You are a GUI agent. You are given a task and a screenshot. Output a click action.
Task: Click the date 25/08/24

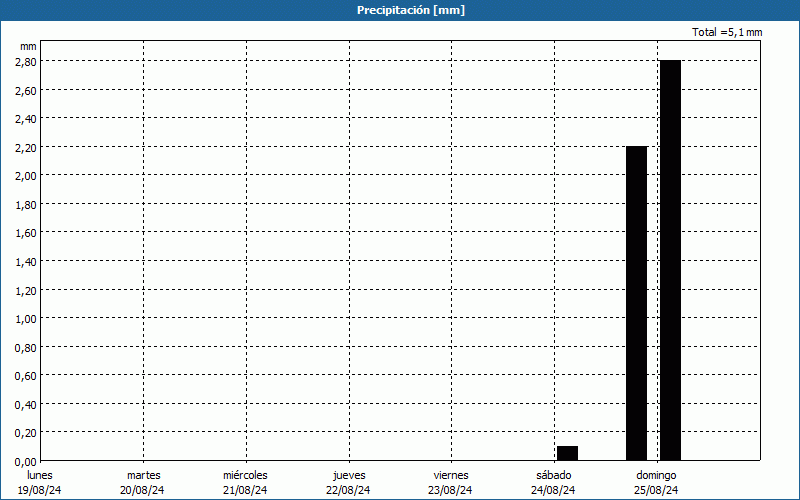pyautogui.click(x=656, y=490)
